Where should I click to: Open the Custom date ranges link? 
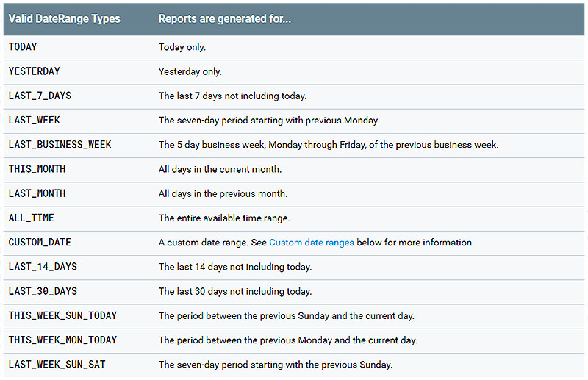point(312,243)
